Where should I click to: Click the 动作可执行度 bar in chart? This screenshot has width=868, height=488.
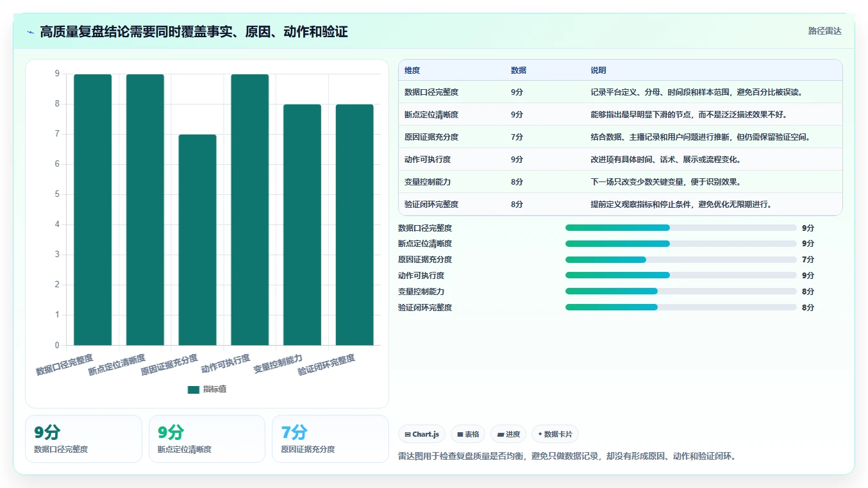(x=250, y=210)
